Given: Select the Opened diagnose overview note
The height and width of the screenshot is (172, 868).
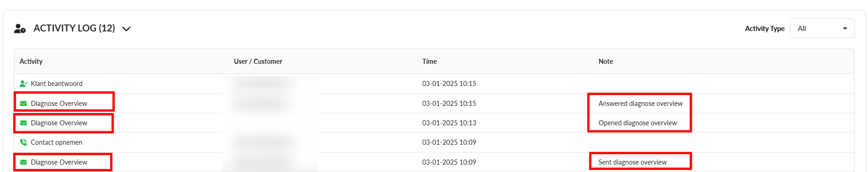Looking at the screenshot, I should click(x=638, y=123).
